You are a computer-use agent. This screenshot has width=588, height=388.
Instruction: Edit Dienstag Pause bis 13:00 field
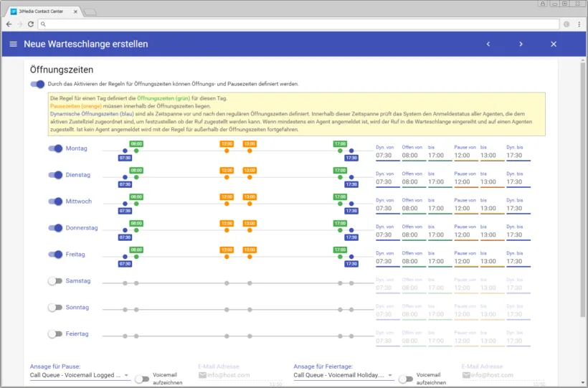click(493, 182)
